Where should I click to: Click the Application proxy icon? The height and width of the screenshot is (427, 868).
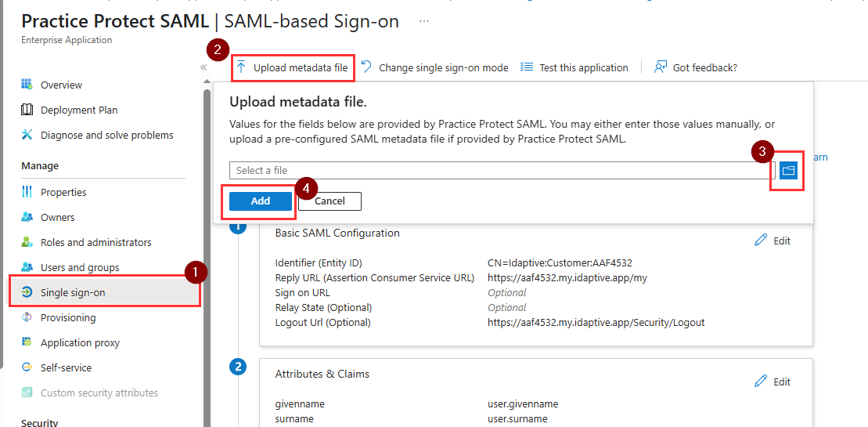[x=27, y=342]
